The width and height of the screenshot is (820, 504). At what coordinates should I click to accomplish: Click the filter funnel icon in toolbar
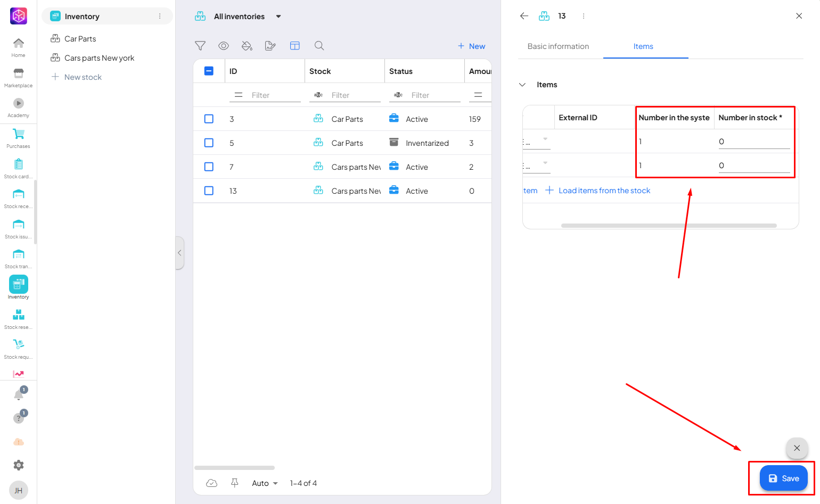click(x=200, y=46)
